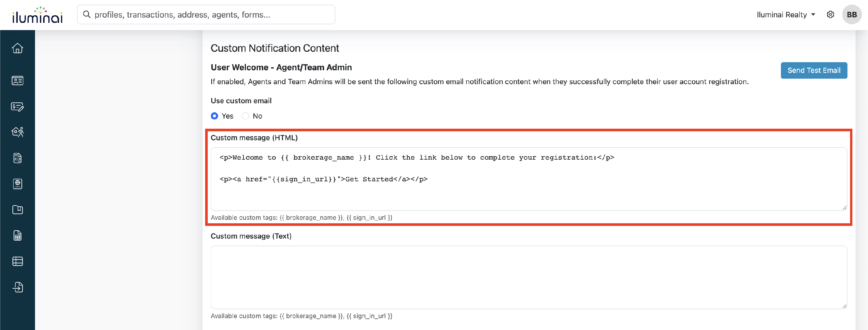
Task: Open the dollar check with pen sidebar icon
Action: [x=18, y=106]
